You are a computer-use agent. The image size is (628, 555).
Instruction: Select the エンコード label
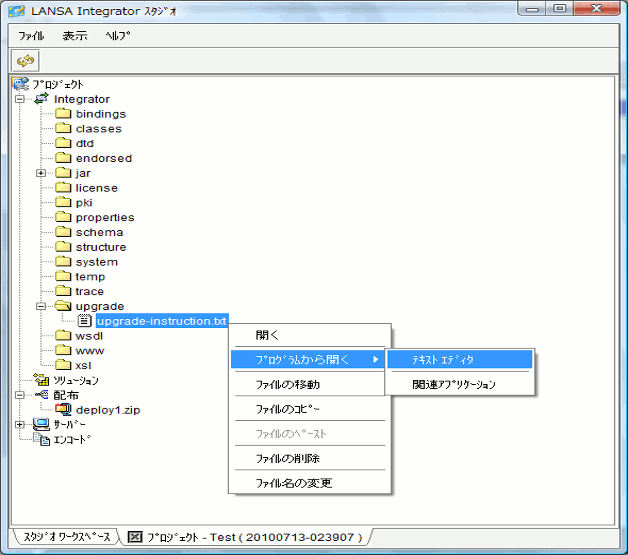72,439
